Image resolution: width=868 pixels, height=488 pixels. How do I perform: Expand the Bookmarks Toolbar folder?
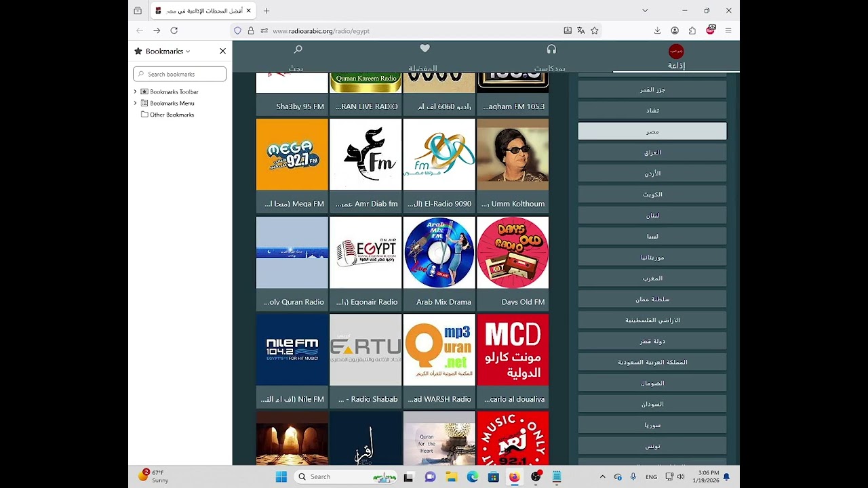pos(135,91)
